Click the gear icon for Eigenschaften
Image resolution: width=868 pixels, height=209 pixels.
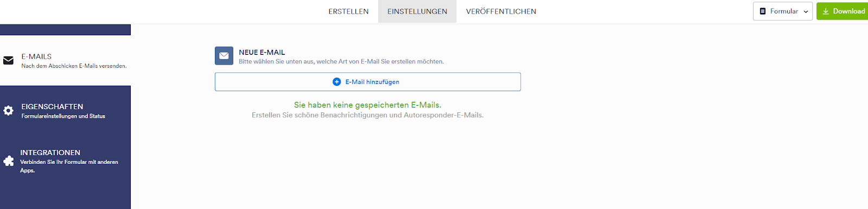9,111
